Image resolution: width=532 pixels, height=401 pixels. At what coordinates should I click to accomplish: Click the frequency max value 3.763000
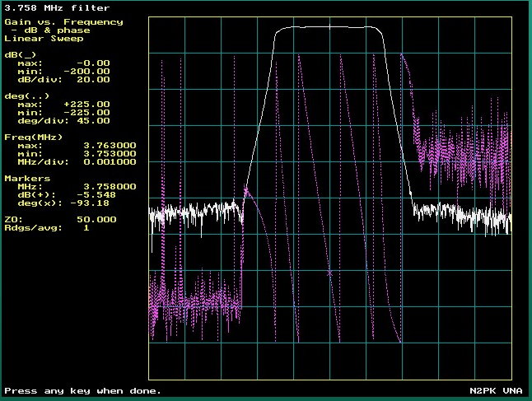tap(110, 145)
